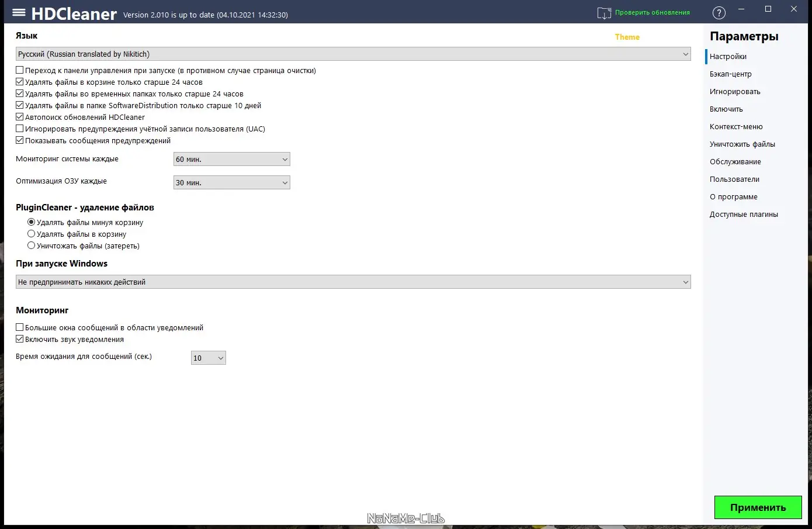Minimize the HDCleaner window

click(741, 9)
